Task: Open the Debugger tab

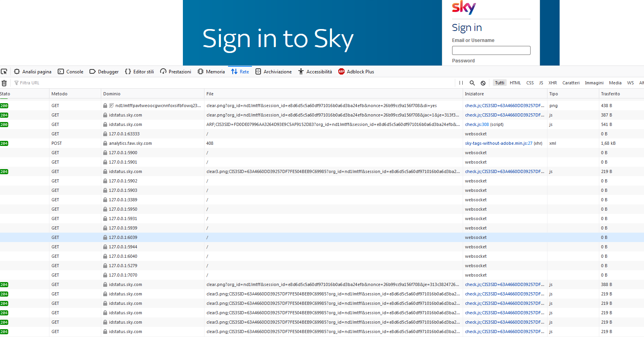Action: coord(104,72)
